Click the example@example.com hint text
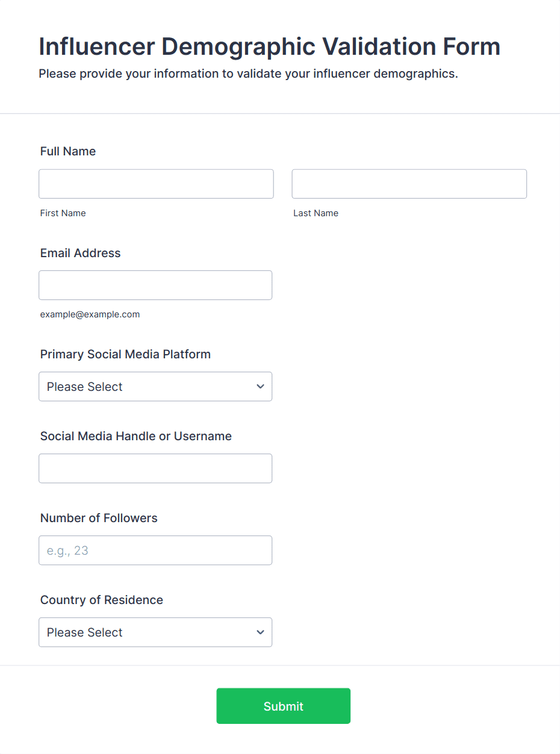This screenshot has width=560, height=754. pos(90,314)
